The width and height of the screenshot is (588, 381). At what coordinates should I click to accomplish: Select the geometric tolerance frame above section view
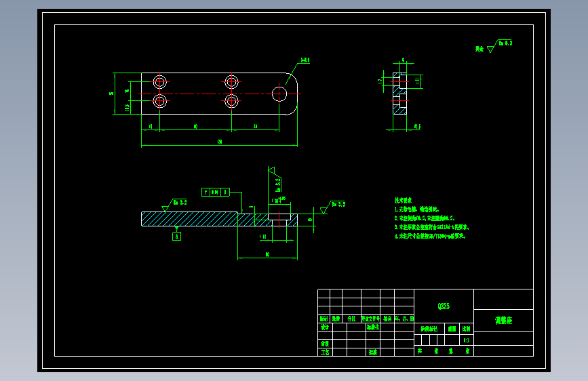pyautogui.click(x=216, y=193)
